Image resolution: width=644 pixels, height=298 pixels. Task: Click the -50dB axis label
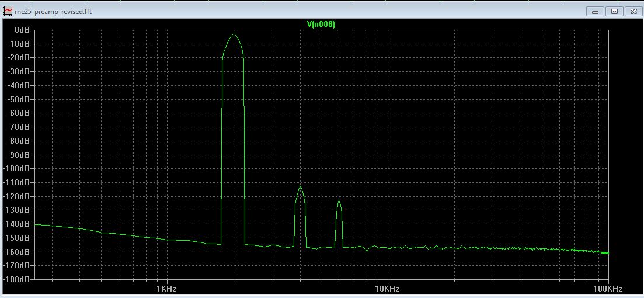tap(19, 99)
